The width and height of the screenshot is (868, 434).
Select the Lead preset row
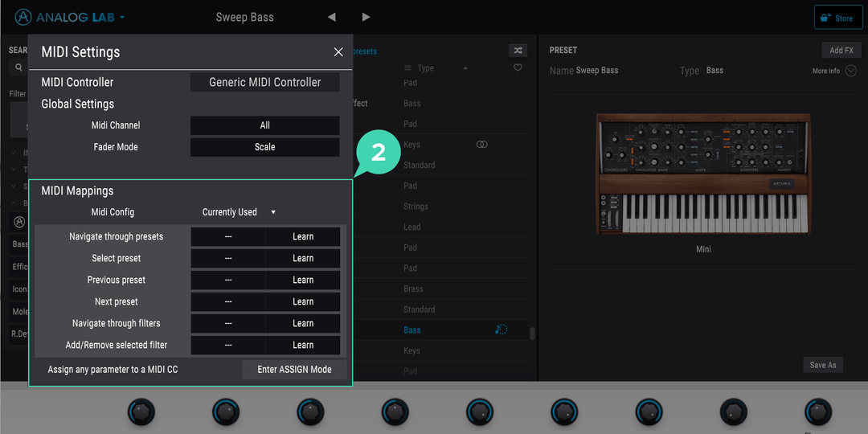(440, 227)
